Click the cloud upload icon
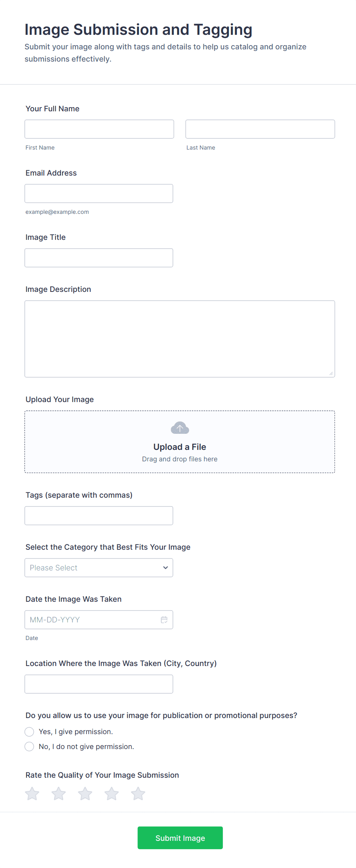This screenshot has width=356, height=868. click(180, 428)
